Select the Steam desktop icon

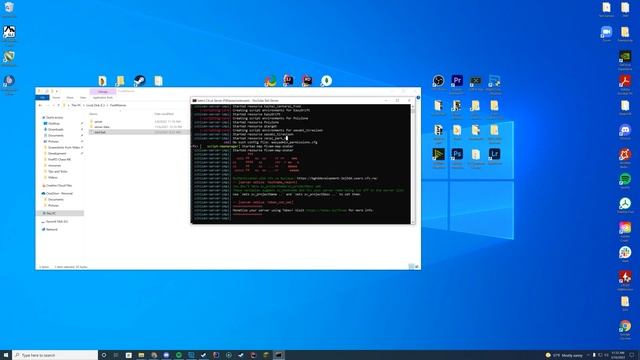(x=139, y=81)
